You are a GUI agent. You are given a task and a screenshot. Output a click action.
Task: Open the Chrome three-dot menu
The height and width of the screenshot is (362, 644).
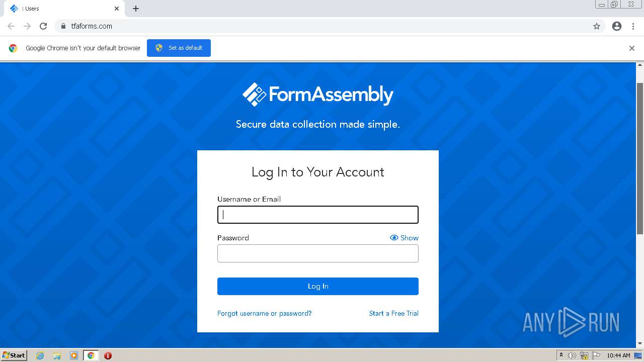click(x=633, y=26)
